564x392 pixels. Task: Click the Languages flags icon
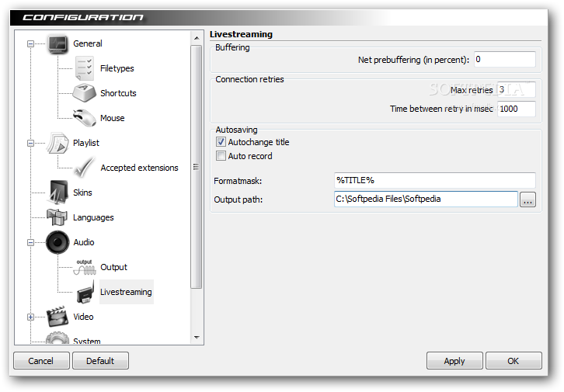coord(57,217)
